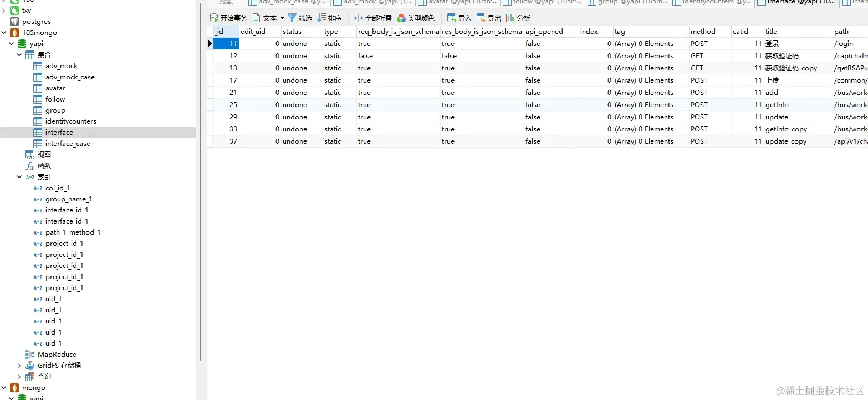Click the col_id_1 index A-Z icon

[x=38, y=188]
